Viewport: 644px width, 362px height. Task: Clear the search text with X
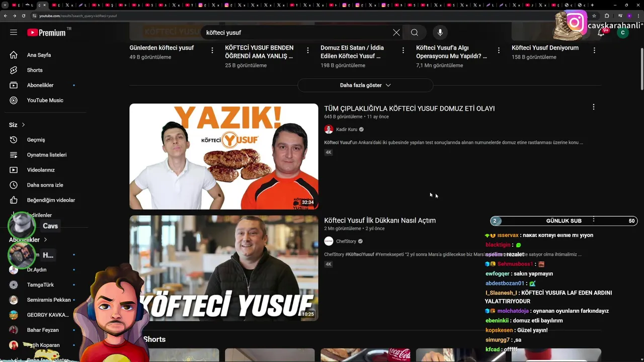[396, 32]
